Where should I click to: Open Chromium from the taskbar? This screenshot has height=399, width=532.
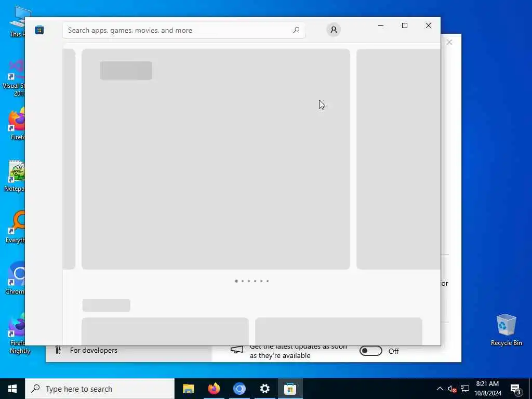[x=239, y=389]
